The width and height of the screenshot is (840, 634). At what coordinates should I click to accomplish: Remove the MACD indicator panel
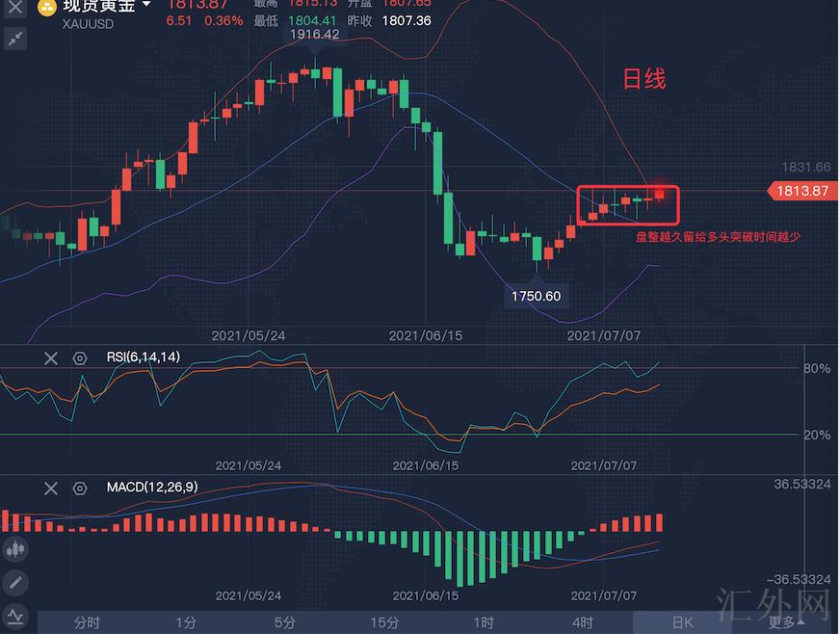point(51,489)
